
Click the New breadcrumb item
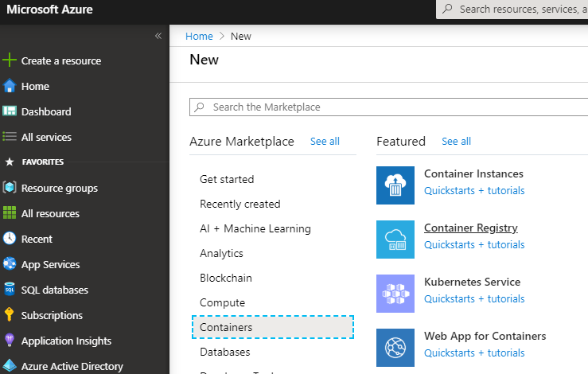coord(241,36)
